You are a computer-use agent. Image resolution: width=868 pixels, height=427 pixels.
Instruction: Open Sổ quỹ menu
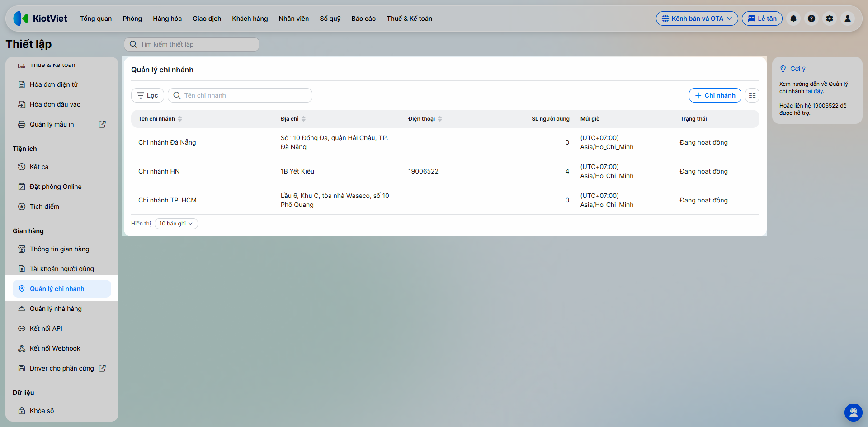click(x=330, y=19)
